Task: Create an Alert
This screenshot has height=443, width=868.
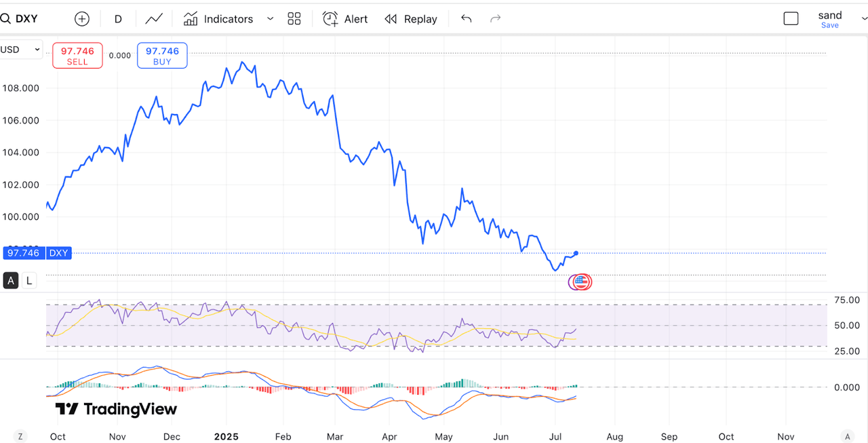Action: pyautogui.click(x=345, y=19)
